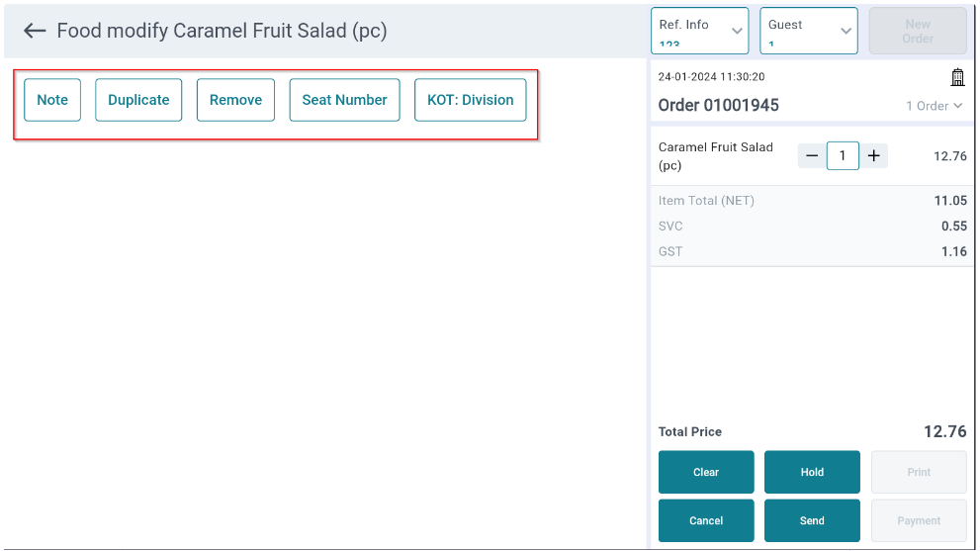Click the building icon beside order time
This screenshot has height=551, width=980.
pos(957,77)
